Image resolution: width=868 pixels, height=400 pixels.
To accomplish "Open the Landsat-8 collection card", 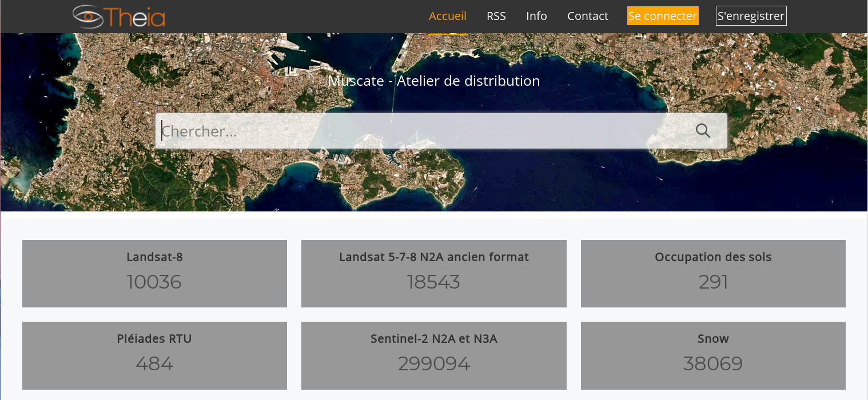I will [x=154, y=274].
